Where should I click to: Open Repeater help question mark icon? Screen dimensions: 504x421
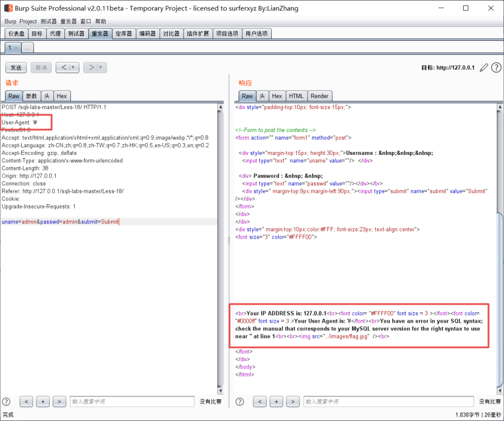coord(496,67)
